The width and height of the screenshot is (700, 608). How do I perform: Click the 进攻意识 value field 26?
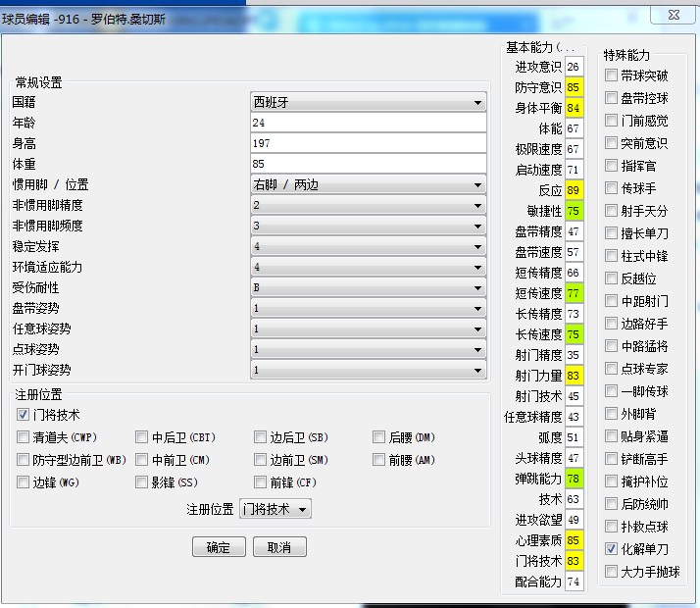pos(575,67)
